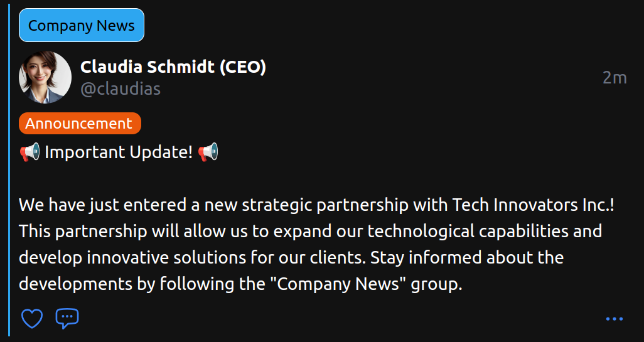
Task: Click the megaphone emoji before Important Update
Action: pyautogui.click(x=30, y=152)
